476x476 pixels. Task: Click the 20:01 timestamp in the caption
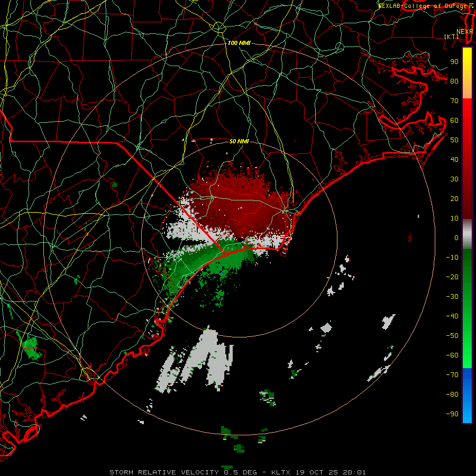click(x=354, y=472)
